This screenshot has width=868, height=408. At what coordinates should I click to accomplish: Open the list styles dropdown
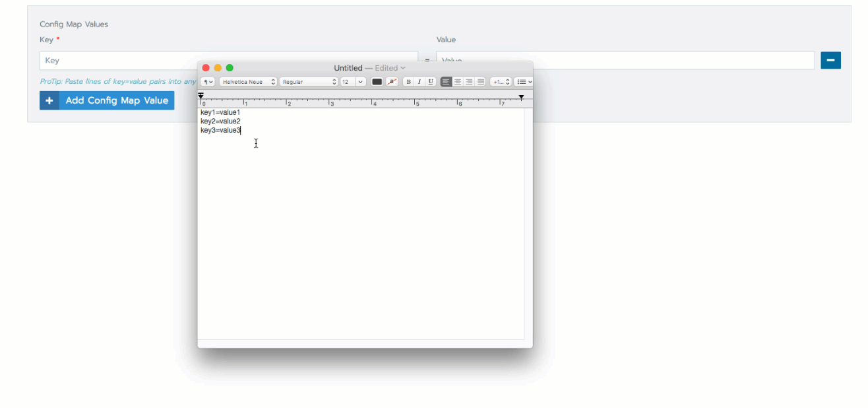click(x=523, y=81)
